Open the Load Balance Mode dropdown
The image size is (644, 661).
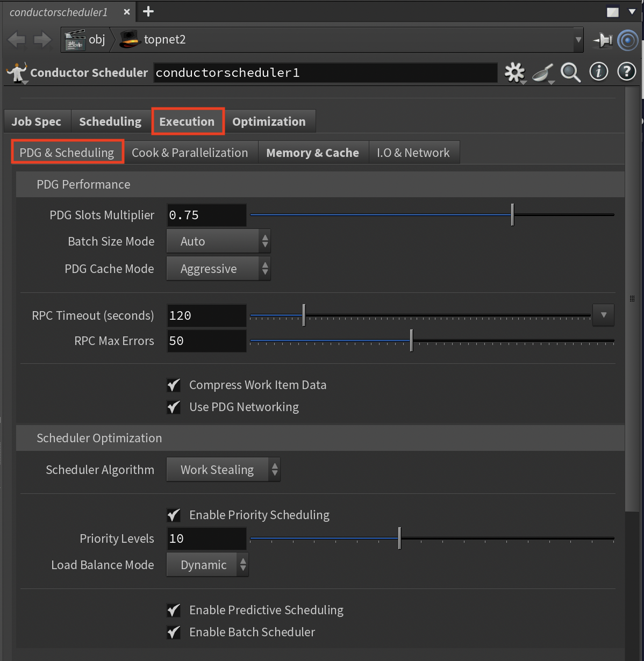pyautogui.click(x=207, y=565)
